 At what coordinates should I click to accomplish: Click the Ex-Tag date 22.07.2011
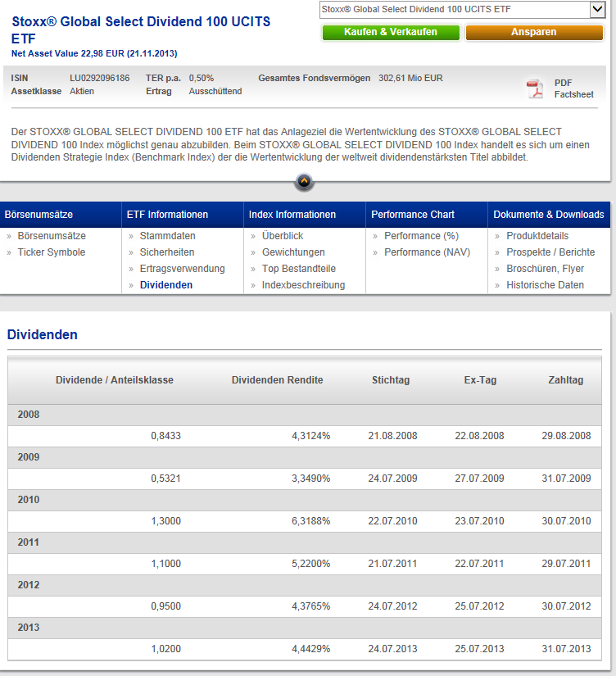(x=479, y=564)
